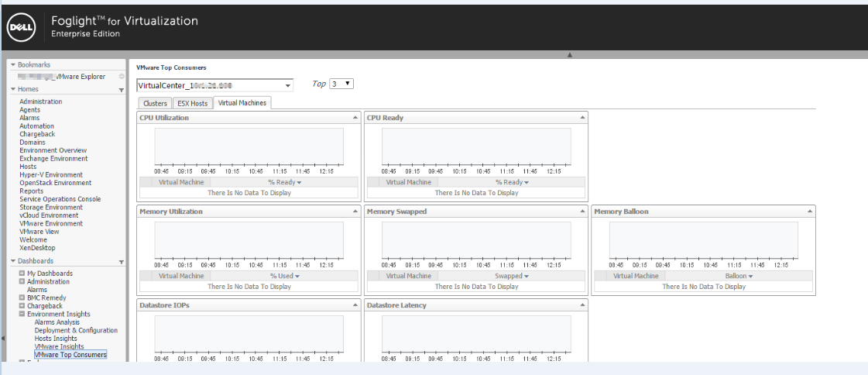
Task: Open the Domains home
Action: 33,143
